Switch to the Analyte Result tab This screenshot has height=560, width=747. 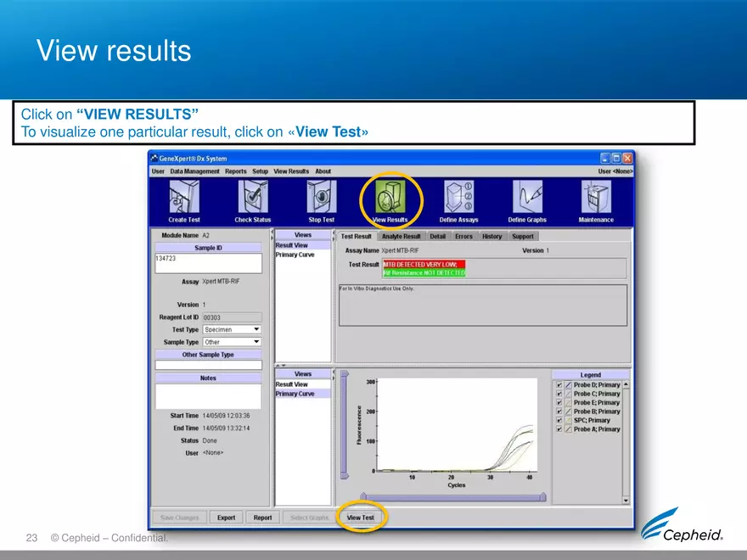401,236
